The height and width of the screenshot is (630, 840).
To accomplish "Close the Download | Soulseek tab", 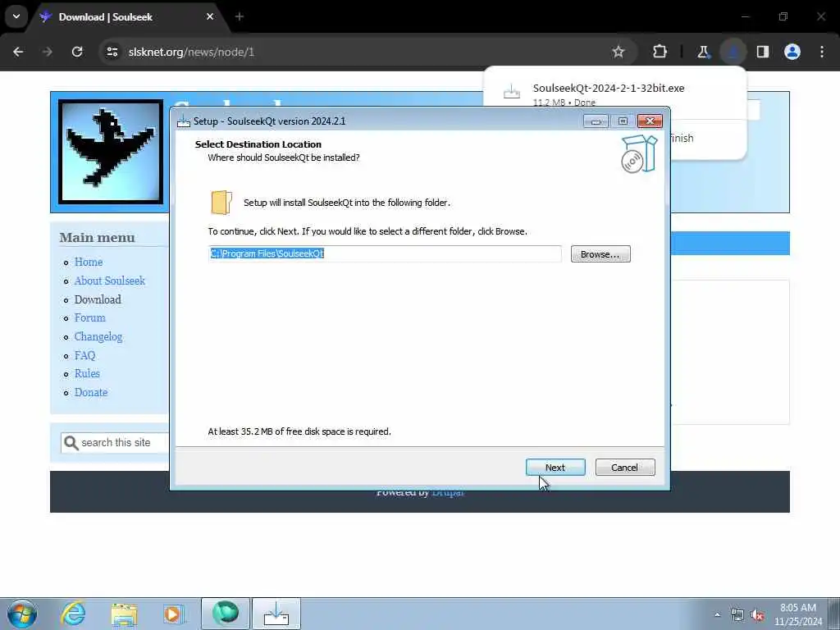I will [210, 16].
